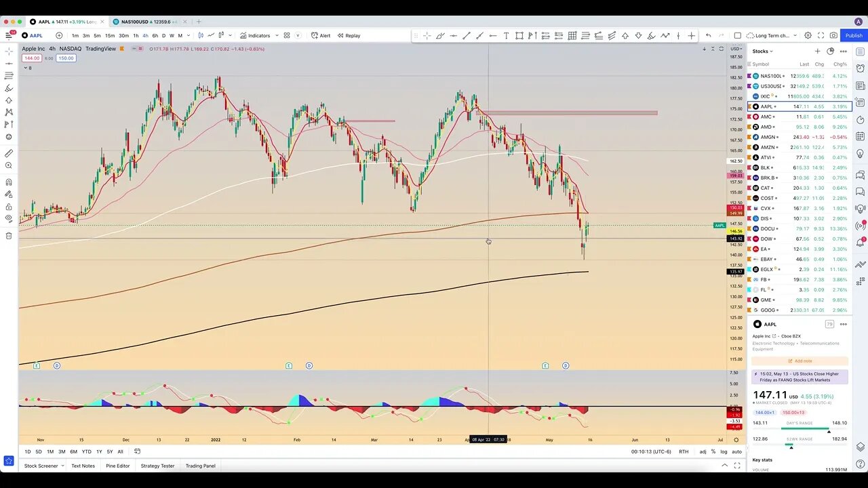Switch chart to the D daily timeframe
This screenshot has height=488, width=868.
coord(163,35)
